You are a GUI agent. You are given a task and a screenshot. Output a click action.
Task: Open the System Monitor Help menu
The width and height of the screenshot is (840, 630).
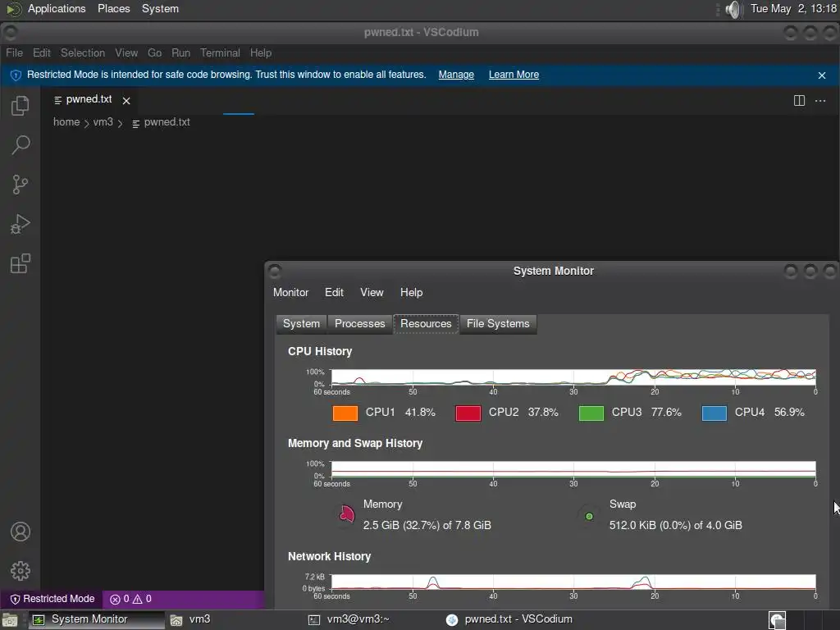[412, 293]
